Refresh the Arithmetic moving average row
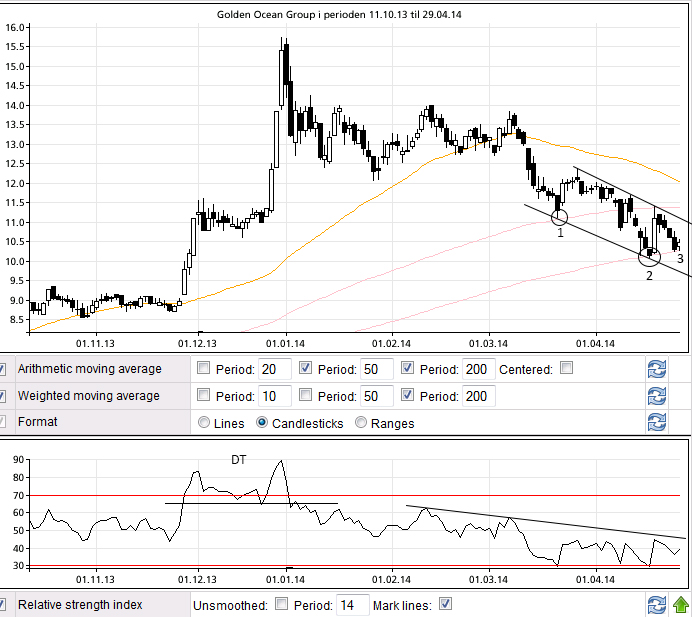Image resolution: width=692 pixels, height=617 pixels. coord(656,369)
